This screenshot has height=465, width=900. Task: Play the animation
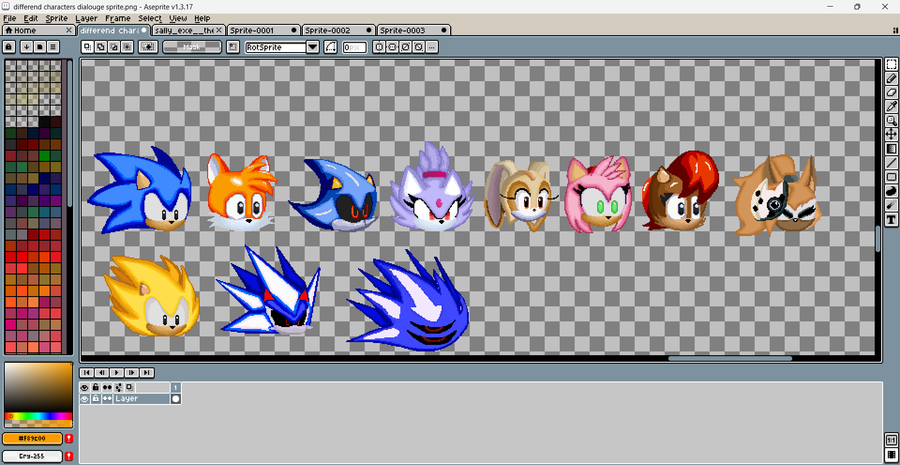[x=117, y=373]
